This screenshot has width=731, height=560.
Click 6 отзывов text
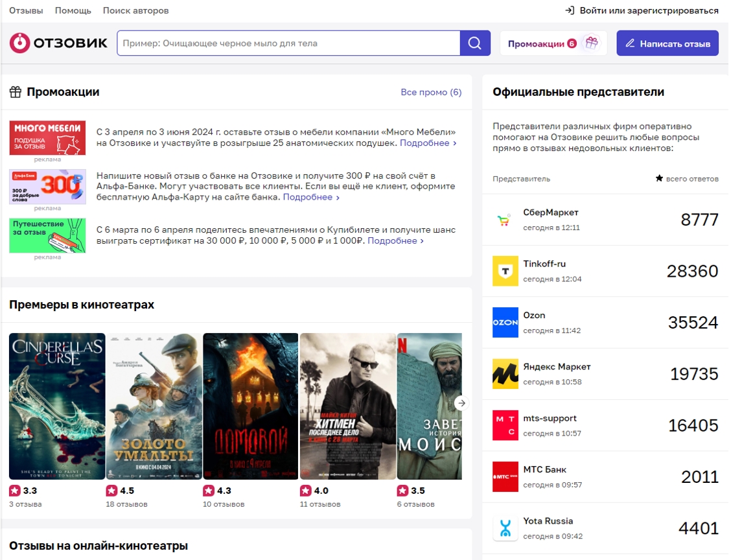pos(416,504)
